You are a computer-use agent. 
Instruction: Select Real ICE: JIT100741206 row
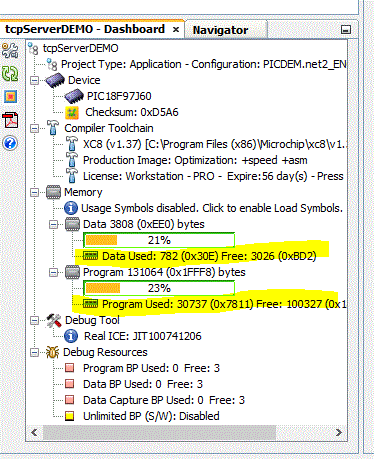(x=143, y=336)
